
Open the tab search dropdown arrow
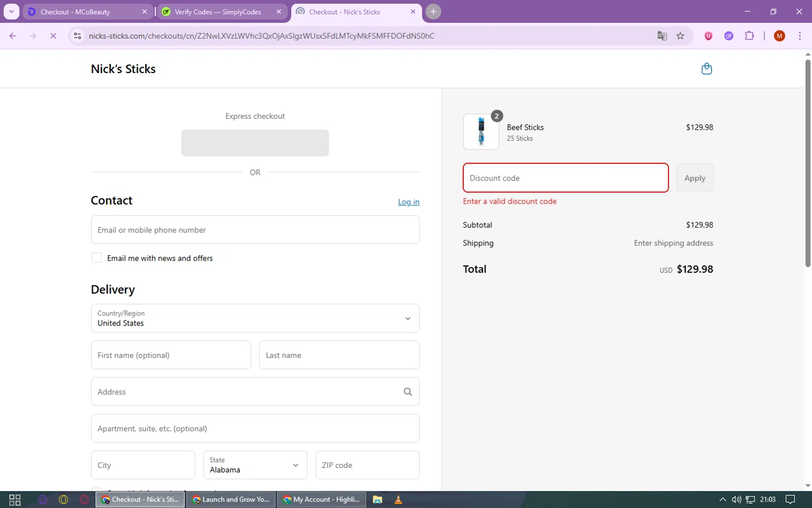tap(11, 11)
